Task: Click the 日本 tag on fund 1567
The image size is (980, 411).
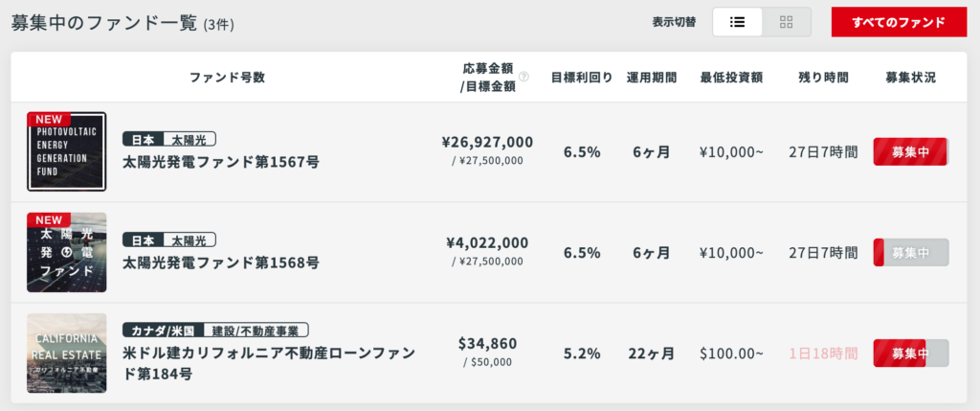Action: [x=143, y=139]
